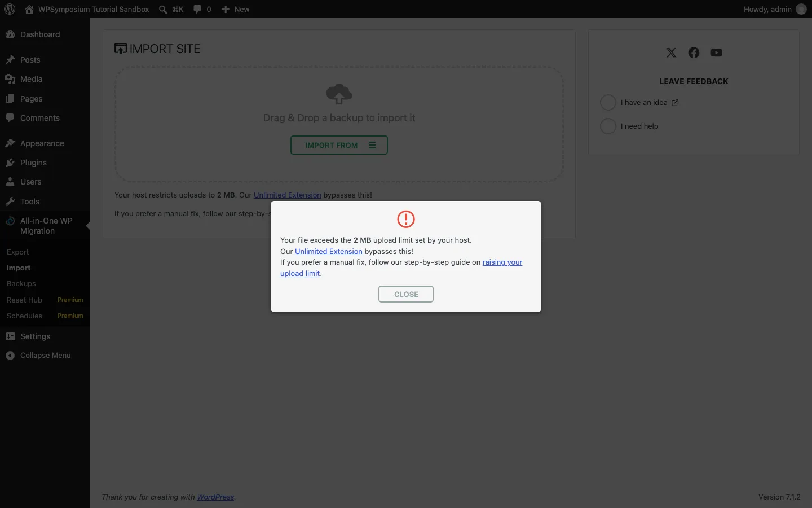Open the X (Twitter) social icon
This screenshot has height=508, width=812.
pyautogui.click(x=671, y=52)
